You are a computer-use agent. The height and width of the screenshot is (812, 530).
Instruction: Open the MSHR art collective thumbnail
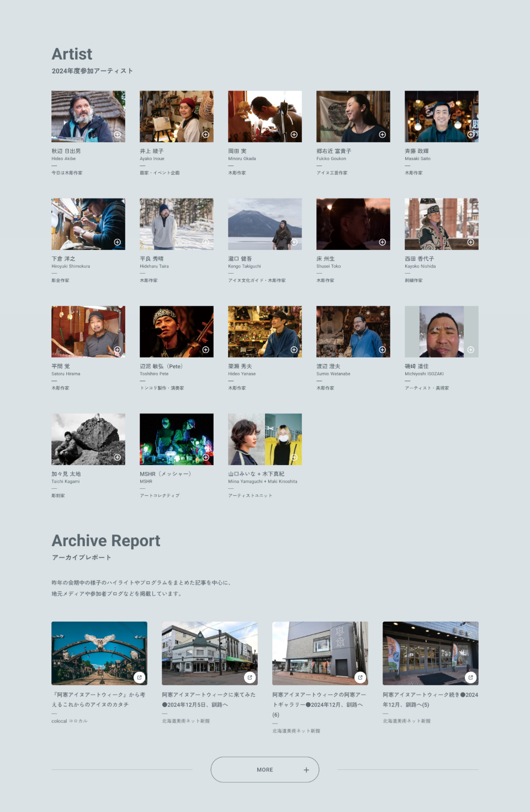[x=176, y=439]
